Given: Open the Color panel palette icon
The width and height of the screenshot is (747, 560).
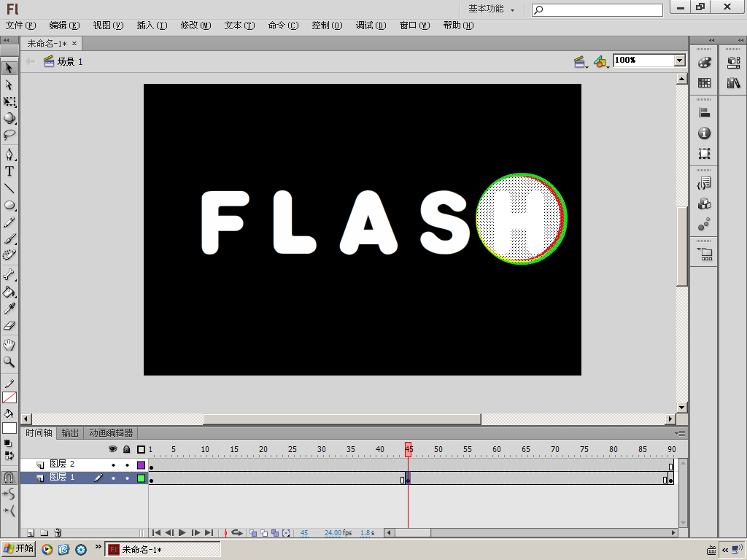Looking at the screenshot, I should point(704,63).
